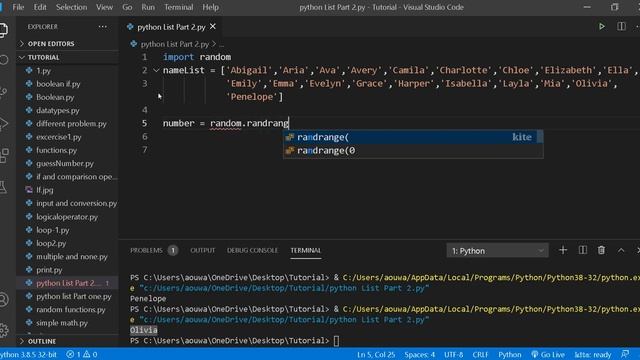Run the Python file with play icon
Screen dimensions: 640x360
click(602, 27)
